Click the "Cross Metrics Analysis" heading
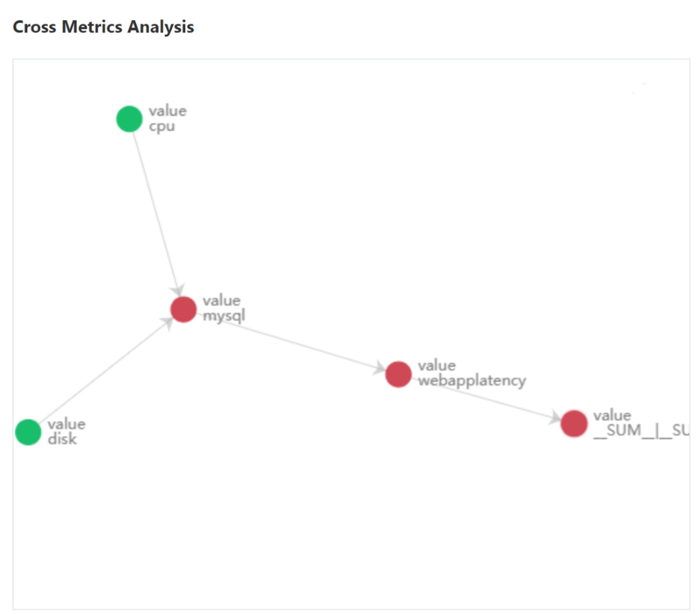The height and width of the screenshot is (614, 700). [x=104, y=27]
